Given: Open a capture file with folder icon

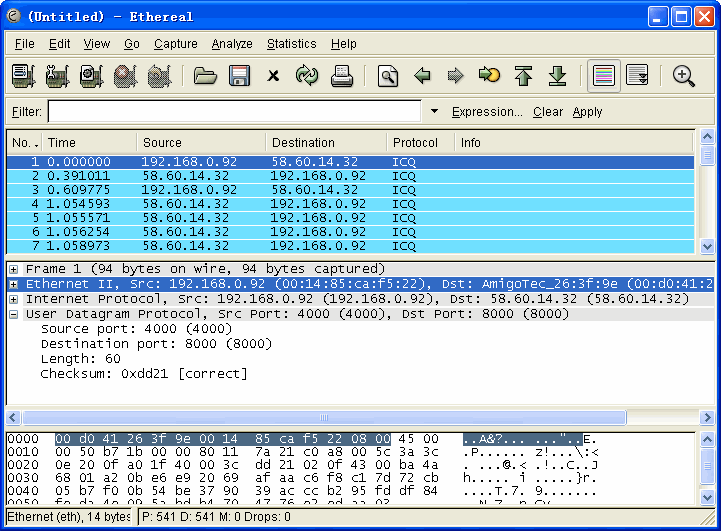Looking at the screenshot, I should tap(205, 76).
